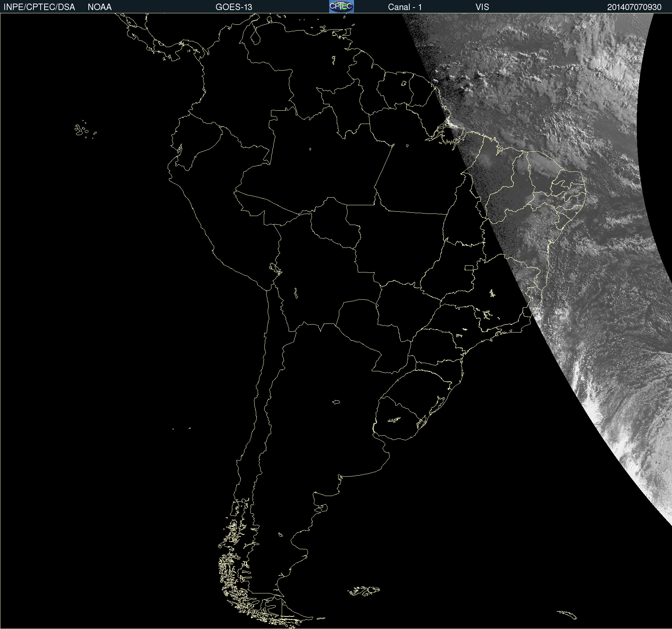This screenshot has width=672, height=629.
Task: Click inside the Uruguay country outline
Action: click(x=397, y=419)
